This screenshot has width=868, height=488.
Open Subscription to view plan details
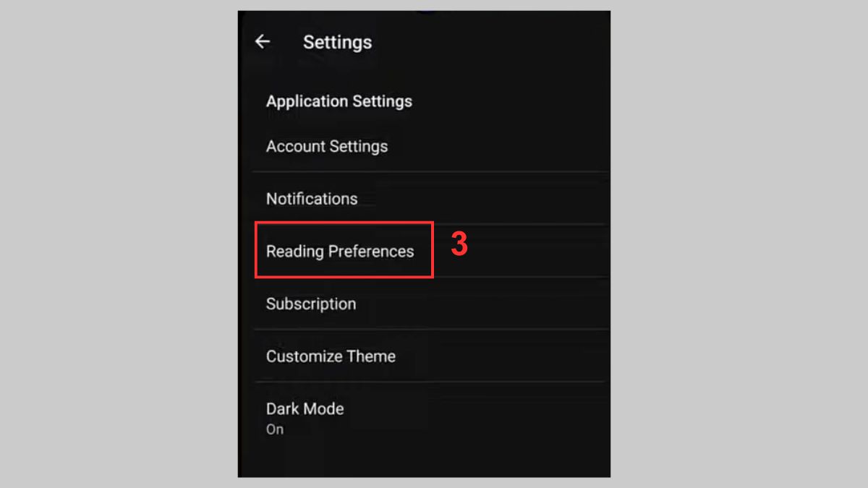tap(311, 304)
